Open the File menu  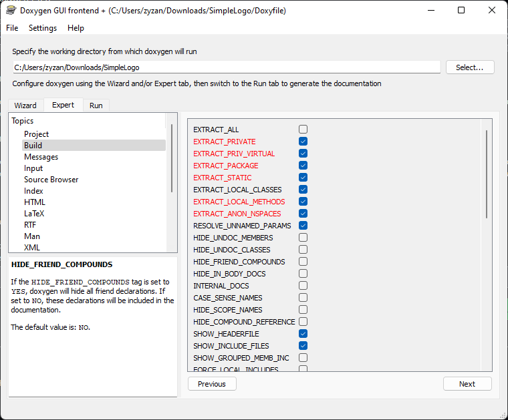tap(12, 28)
